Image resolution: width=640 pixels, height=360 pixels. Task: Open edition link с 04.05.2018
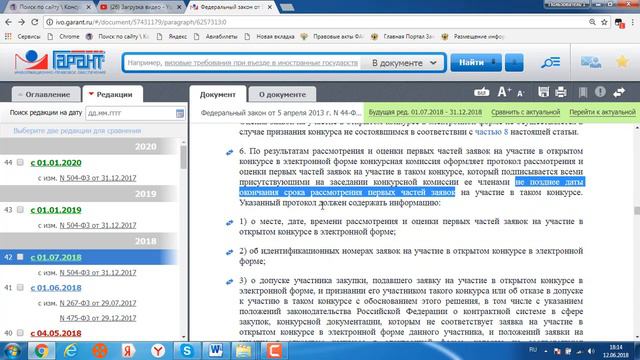coord(56,333)
